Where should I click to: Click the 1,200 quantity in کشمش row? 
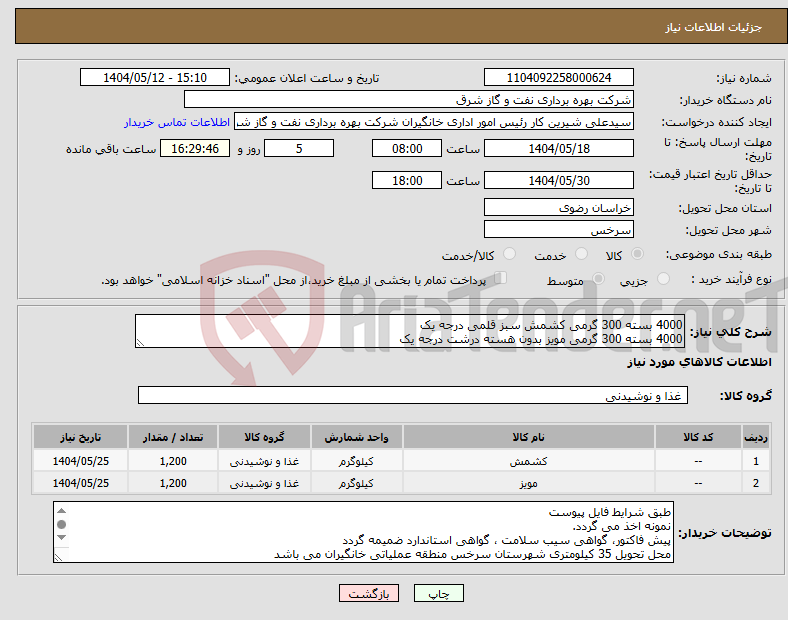173,461
